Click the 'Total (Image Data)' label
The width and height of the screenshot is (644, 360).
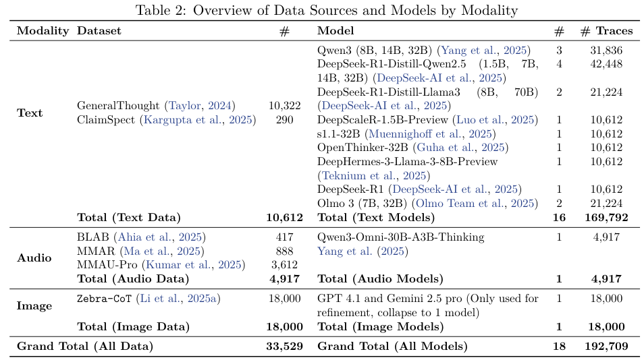[134, 327]
